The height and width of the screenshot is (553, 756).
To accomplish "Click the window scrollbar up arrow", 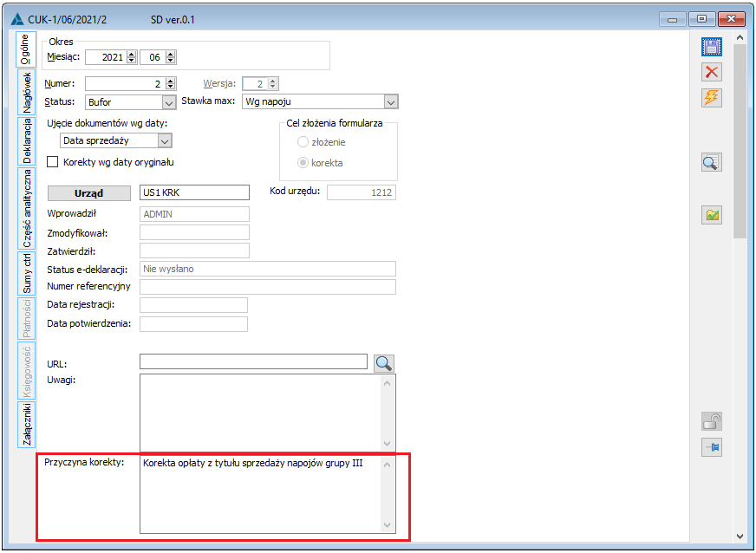I will (x=740, y=37).
